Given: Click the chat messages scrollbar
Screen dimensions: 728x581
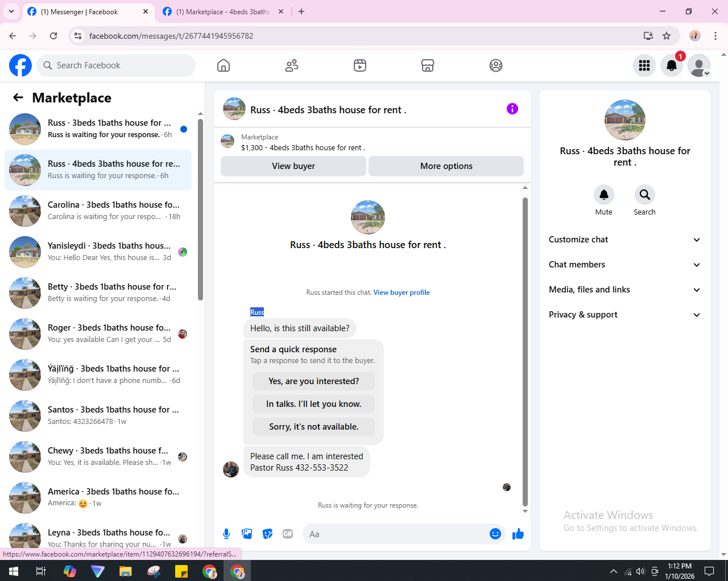Looking at the screenshot, I should (525, 352).
